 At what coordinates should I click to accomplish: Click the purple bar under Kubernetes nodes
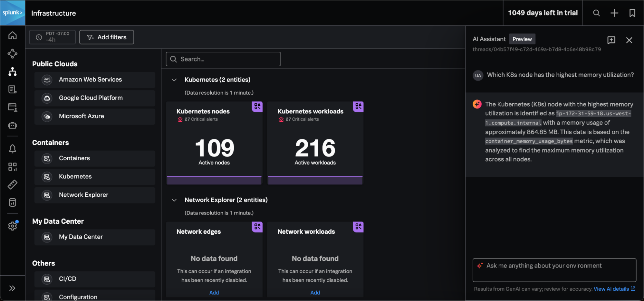click(x=214, y=180)
